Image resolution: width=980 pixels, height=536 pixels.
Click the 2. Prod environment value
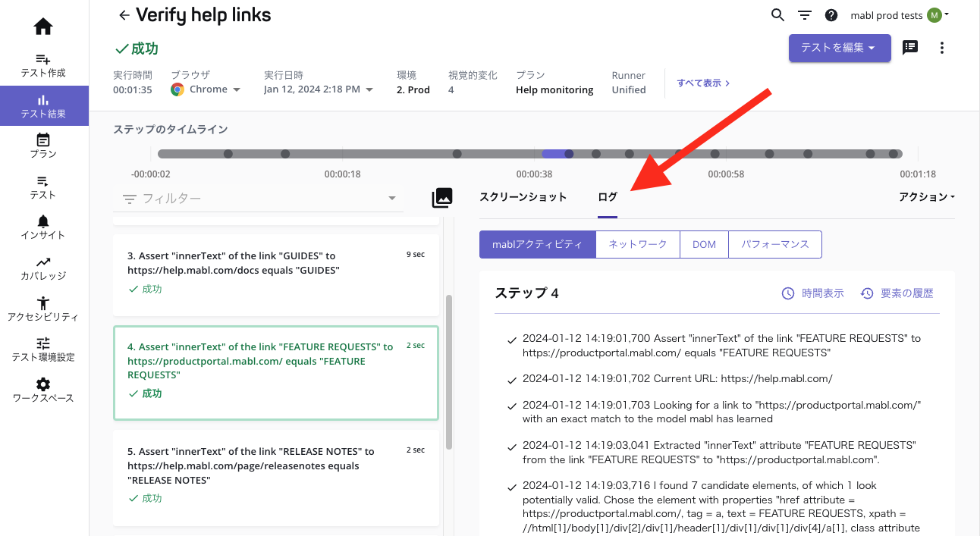(413, 89)
